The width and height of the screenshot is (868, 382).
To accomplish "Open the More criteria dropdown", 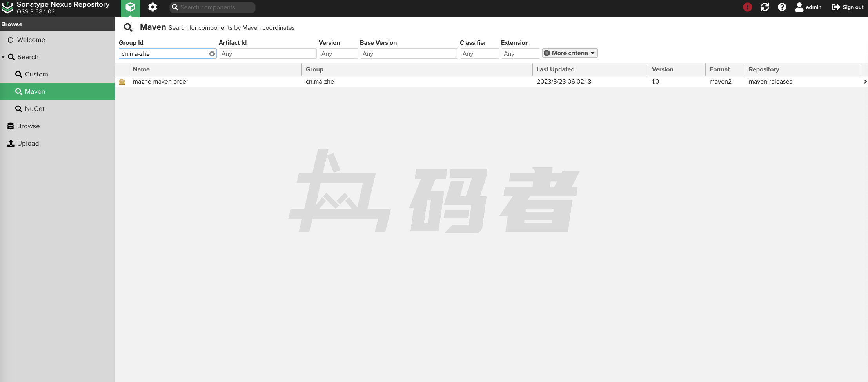I will click(x=570, y=53).
